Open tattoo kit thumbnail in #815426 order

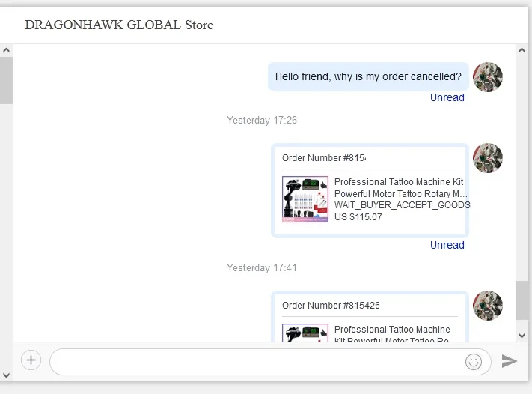[x=305, y=333]
